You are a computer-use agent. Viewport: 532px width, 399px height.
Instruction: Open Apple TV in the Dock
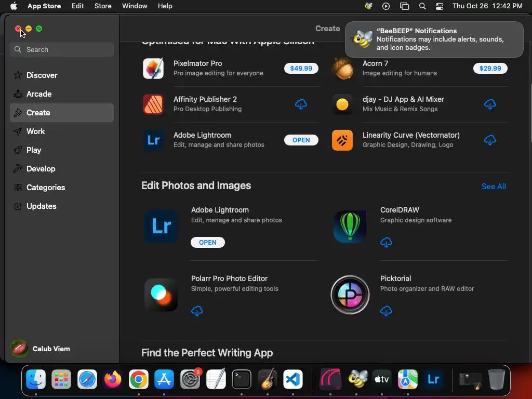tap(382, 379)
